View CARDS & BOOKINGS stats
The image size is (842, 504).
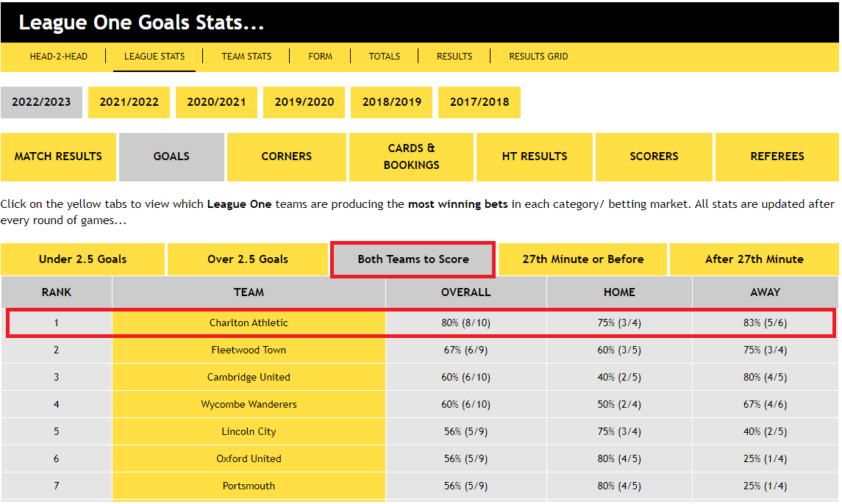tap(410, 156)
